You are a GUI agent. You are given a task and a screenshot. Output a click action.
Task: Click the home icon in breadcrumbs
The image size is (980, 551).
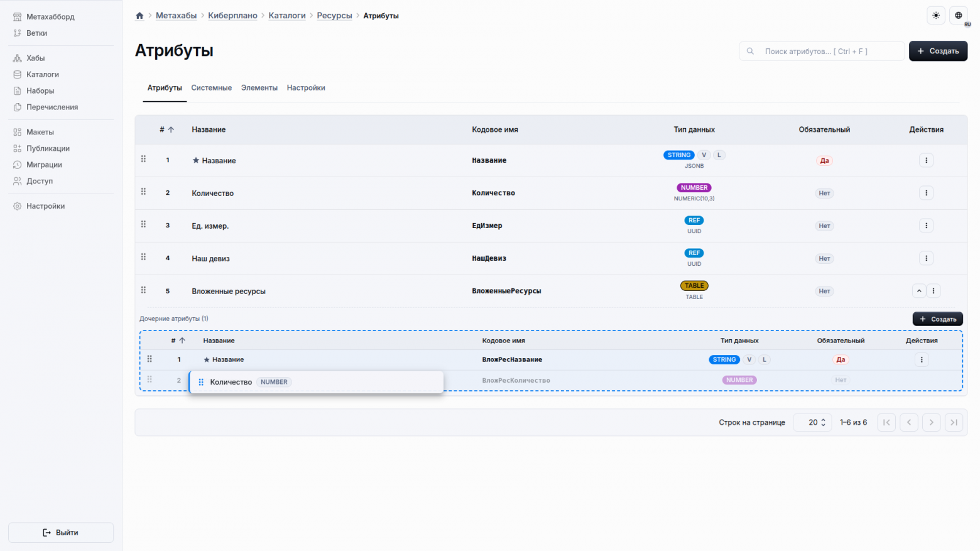[x=139, y=16]
